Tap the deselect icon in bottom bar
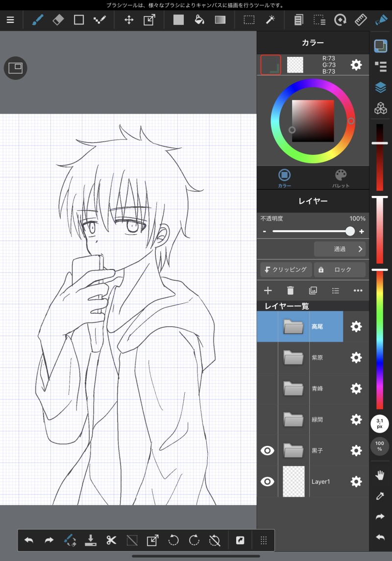This screenshot has height=561, width=392. 132,540
